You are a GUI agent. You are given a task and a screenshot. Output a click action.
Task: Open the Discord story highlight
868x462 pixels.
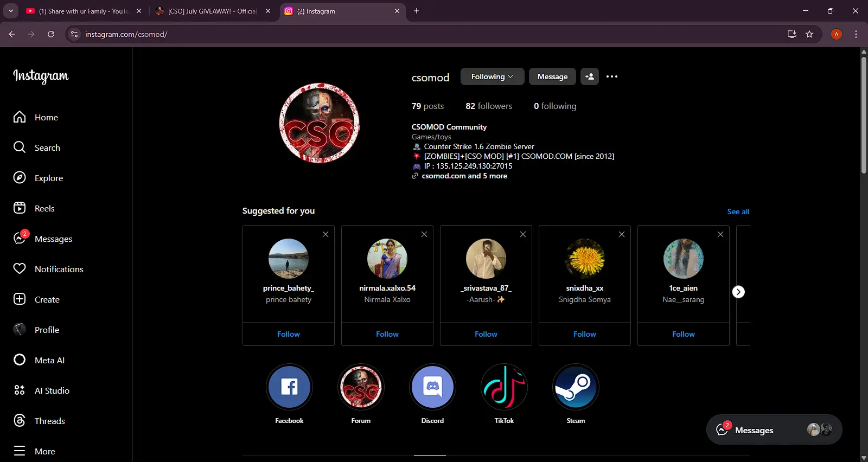[432, 387]
